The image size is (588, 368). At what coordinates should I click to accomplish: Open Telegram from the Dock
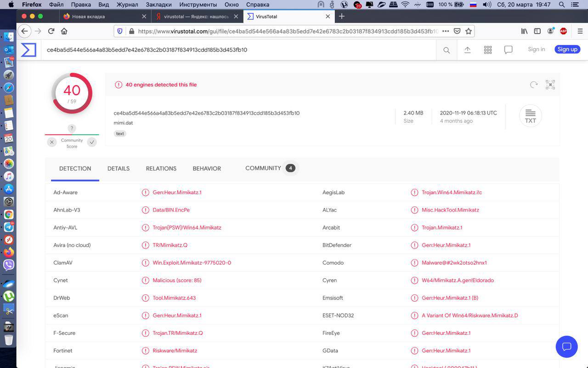(x=8, y=227)
